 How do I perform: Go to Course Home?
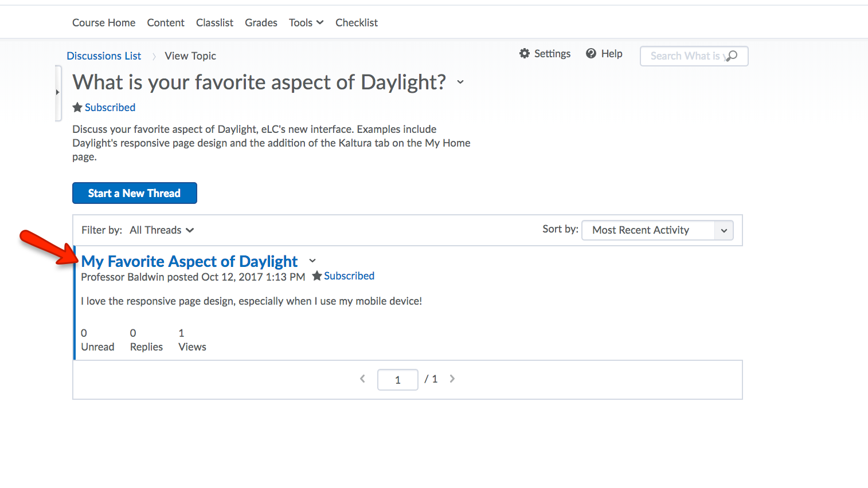pyautogui.click(x=104, y=23)
